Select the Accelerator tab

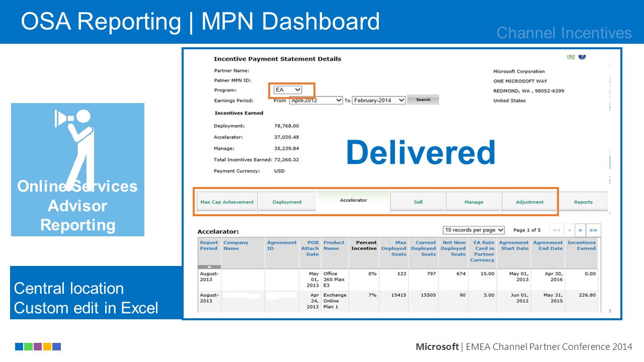pyautogui.click(x=354, y=200)
